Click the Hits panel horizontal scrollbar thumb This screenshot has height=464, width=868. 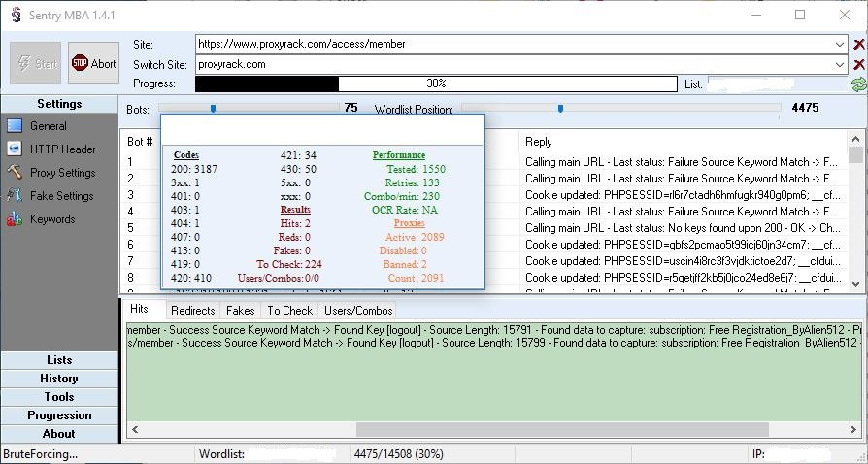click(562, 429)
